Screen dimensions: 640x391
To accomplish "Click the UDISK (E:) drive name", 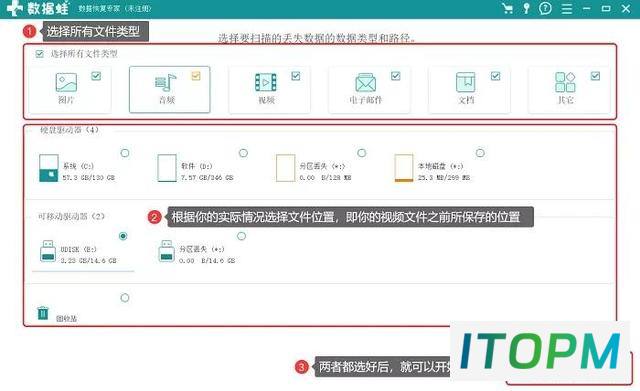I will (78, 249).
